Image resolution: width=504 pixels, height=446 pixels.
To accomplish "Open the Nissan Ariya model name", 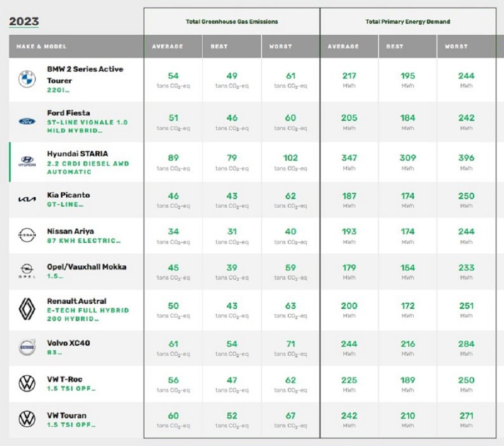I will (x=71, y=231).
